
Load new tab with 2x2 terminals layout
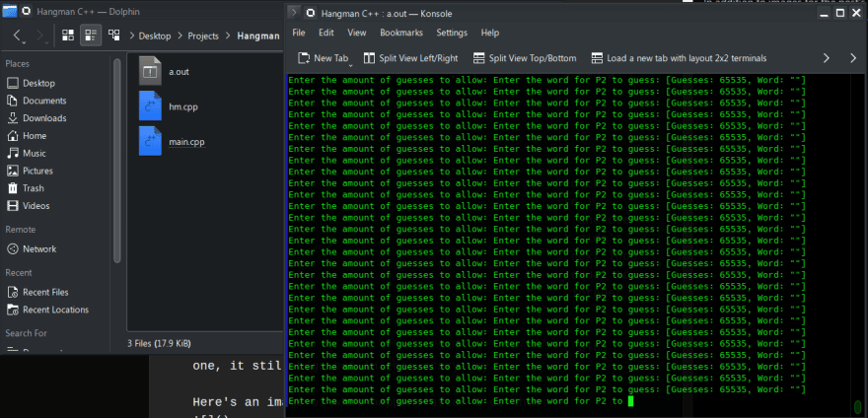(679, 58)
